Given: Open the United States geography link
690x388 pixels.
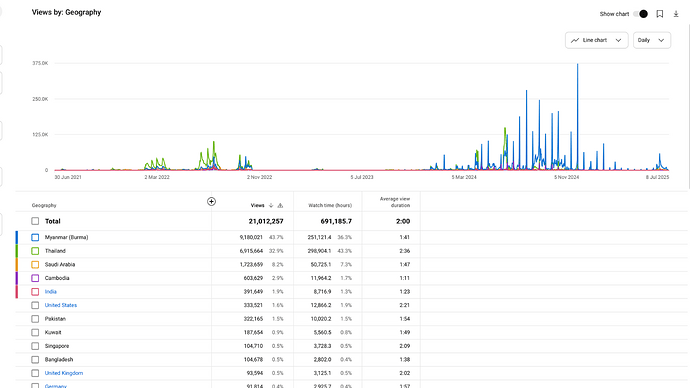Looking at the screenshot, I should pyautogui.click(x=61, y=305).
